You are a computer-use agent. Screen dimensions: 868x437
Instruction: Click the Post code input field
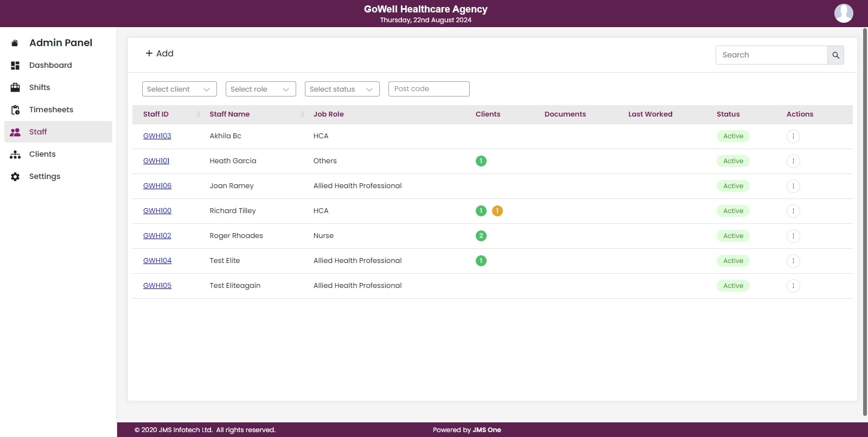(x=429, y=89)
